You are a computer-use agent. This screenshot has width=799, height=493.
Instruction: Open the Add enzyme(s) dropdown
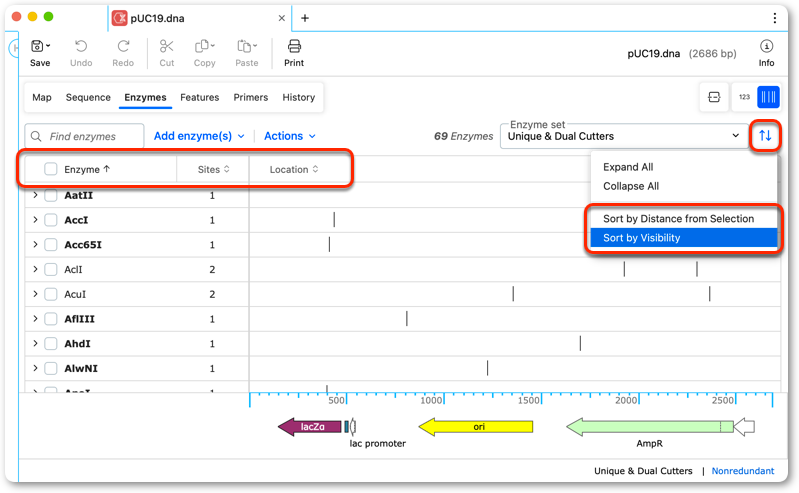pyautogui.click(x=199, y=136)
